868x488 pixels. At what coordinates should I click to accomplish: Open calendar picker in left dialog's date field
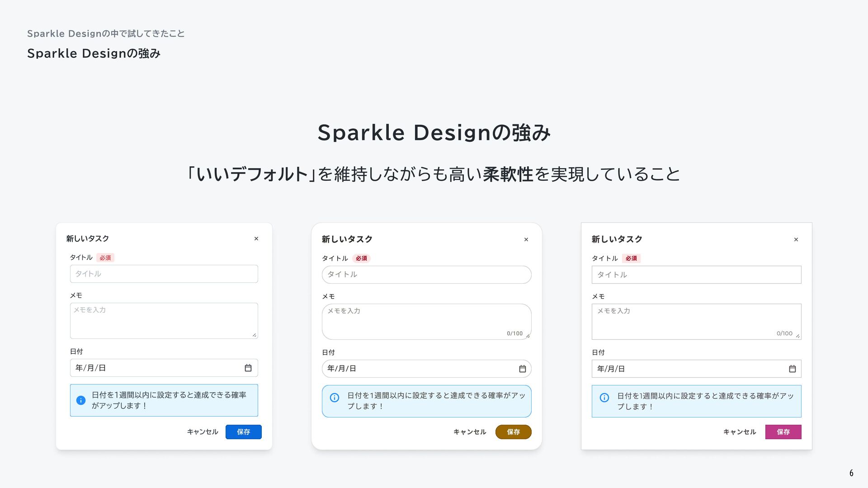[x=248, y=368]
